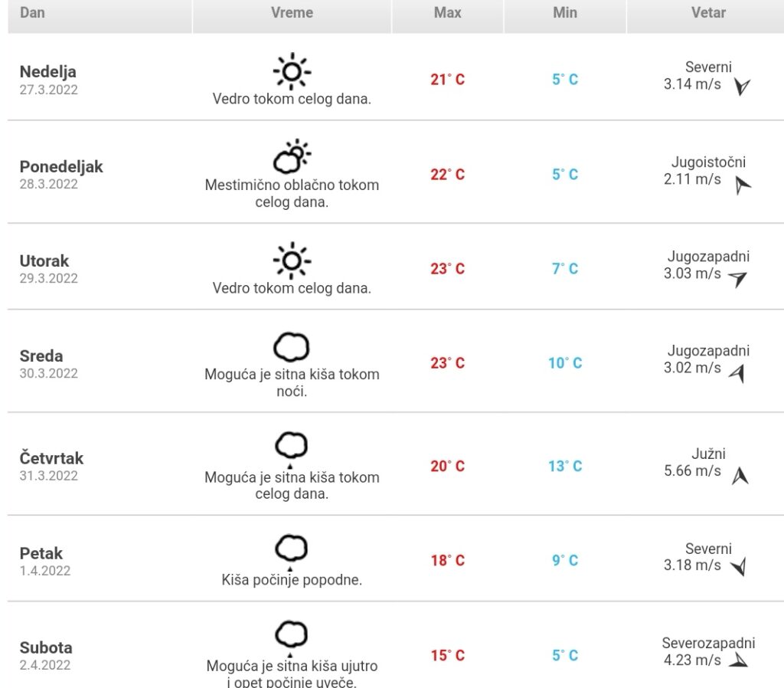The height and width of the screenshot is (688, 784).
Task: Click the text 'Kiša počinje popodne.'
Action: pyautogui.click(x=292, y=580)
